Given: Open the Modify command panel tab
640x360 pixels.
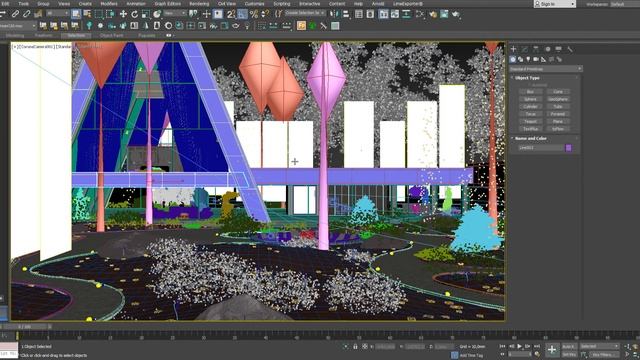Looking at the screenshot, I should tap(524, 49).
